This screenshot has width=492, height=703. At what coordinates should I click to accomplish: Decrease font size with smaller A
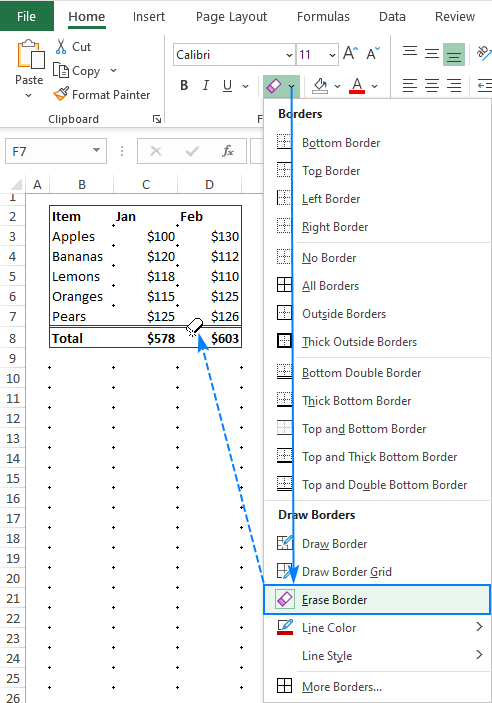(x=373, y=53)
